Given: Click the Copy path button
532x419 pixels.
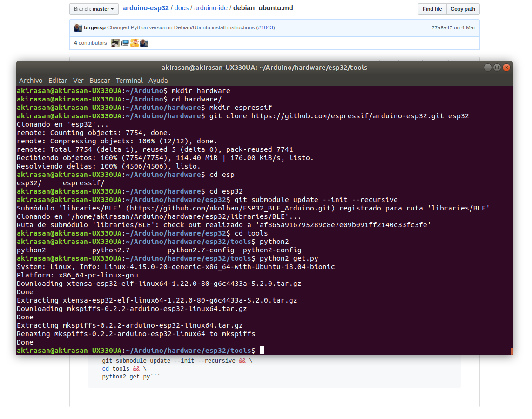Looking at the screenshot, I should [x=463, y=9].
